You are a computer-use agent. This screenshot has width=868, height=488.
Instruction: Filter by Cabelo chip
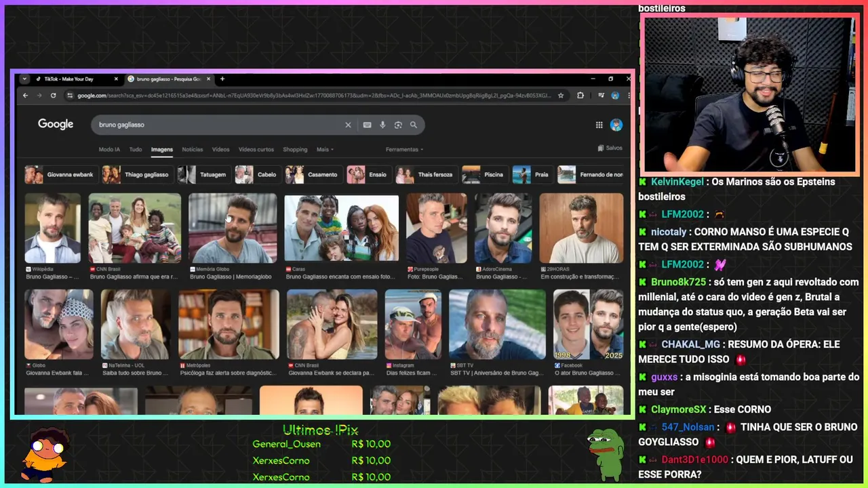click(258, 174)
